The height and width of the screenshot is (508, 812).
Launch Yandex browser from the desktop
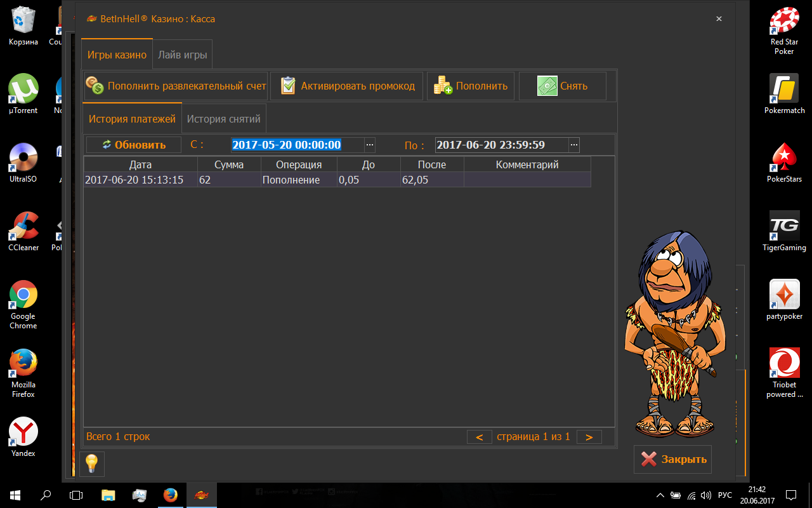[23, 432]
